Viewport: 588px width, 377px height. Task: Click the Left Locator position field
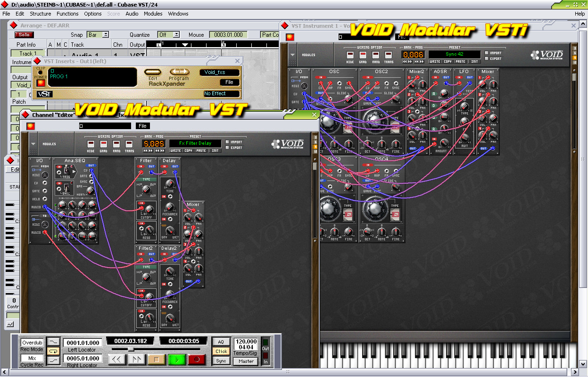[x=83, y=343]
